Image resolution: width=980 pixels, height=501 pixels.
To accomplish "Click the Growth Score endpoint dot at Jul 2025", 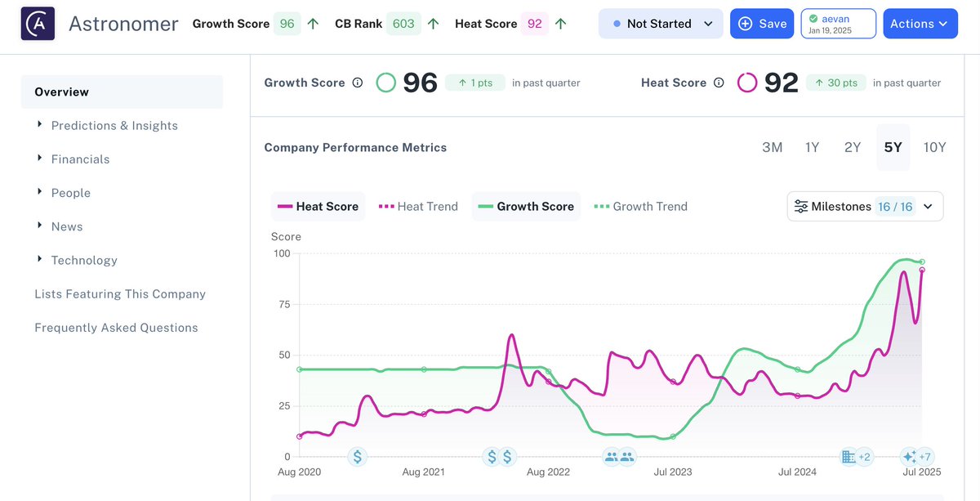I will (x=922, y=262).
